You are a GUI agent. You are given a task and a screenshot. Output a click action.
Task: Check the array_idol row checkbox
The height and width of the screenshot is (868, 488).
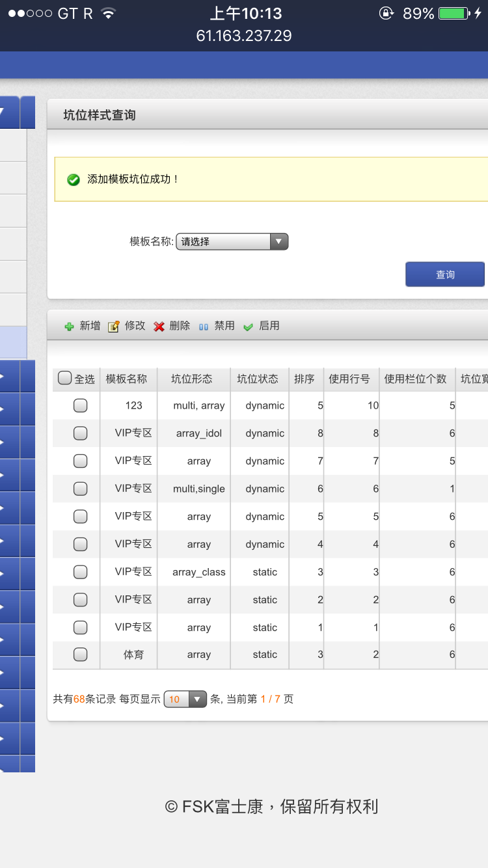[x=80, y=433]
